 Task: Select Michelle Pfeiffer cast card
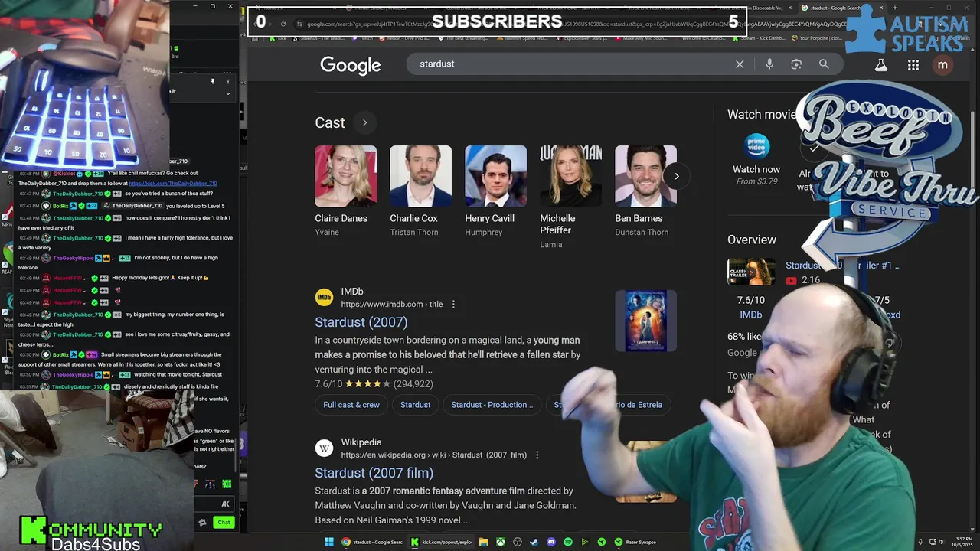click(570, 197)
